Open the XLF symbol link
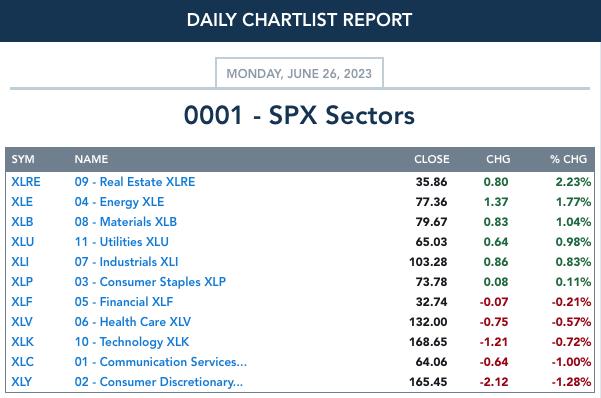 point(21,301)
